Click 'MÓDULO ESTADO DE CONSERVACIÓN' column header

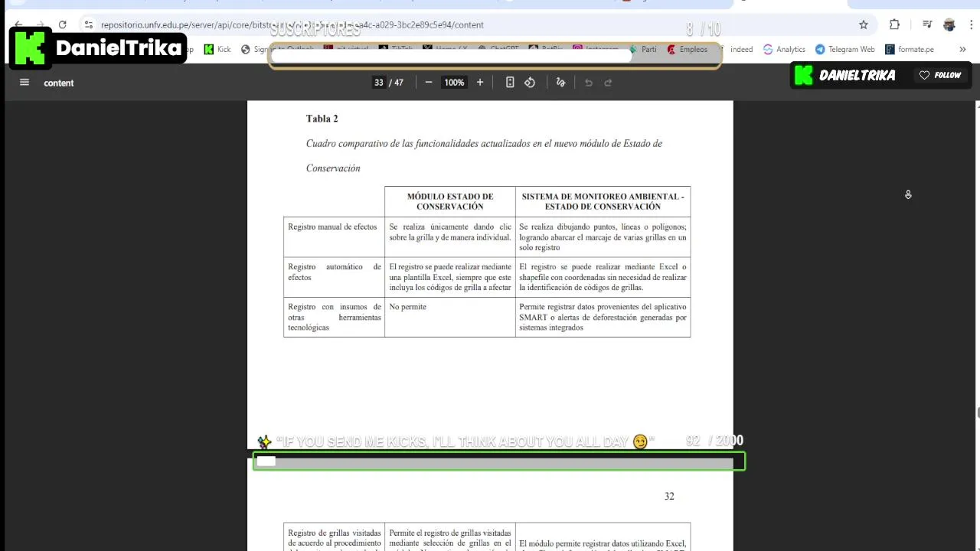(x=450, y=201)
